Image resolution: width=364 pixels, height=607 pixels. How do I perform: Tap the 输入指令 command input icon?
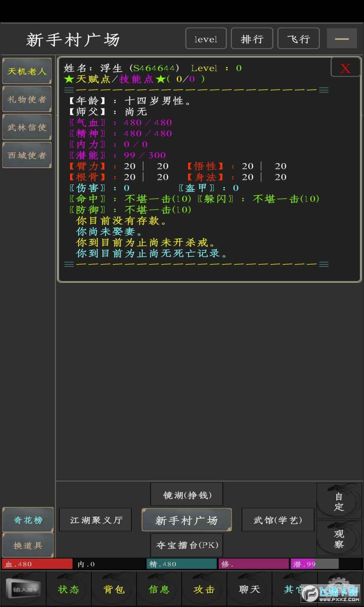click(x=23, y=589)
